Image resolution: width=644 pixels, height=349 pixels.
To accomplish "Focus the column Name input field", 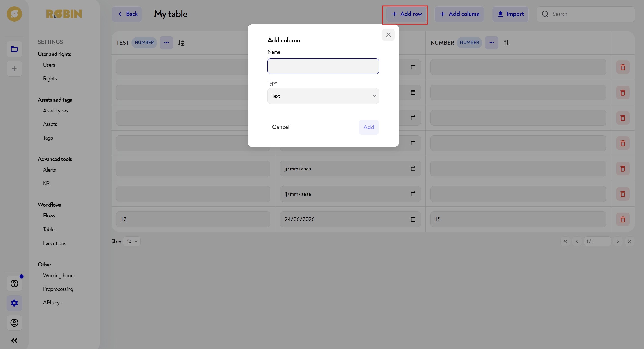I will coord(323,66).
